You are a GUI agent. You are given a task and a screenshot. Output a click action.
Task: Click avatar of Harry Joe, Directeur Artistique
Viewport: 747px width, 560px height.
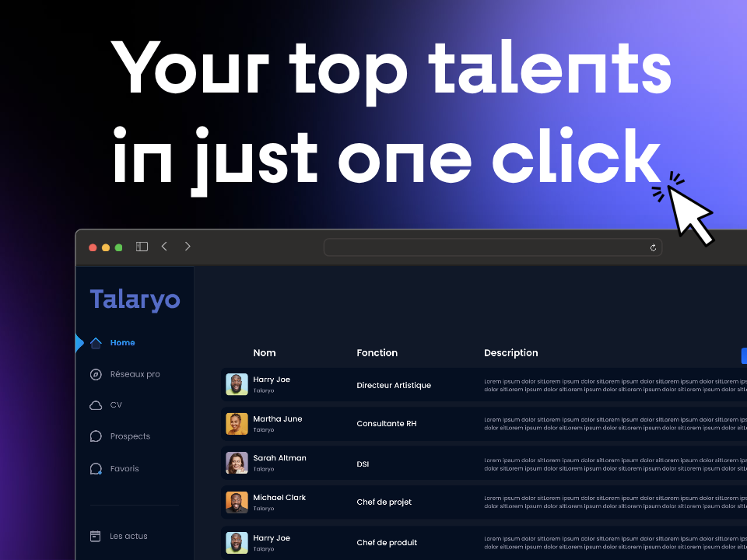click(237, 384)
